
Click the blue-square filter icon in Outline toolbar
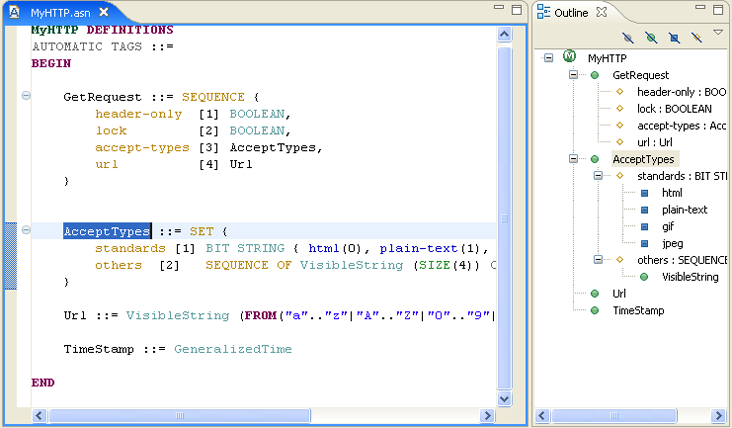click(674, 38)
